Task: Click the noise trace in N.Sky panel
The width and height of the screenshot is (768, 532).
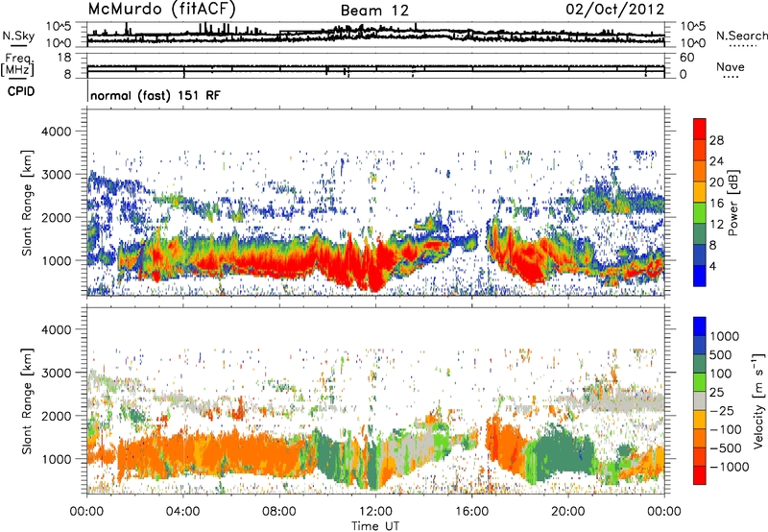Action: tap(375, 36)
